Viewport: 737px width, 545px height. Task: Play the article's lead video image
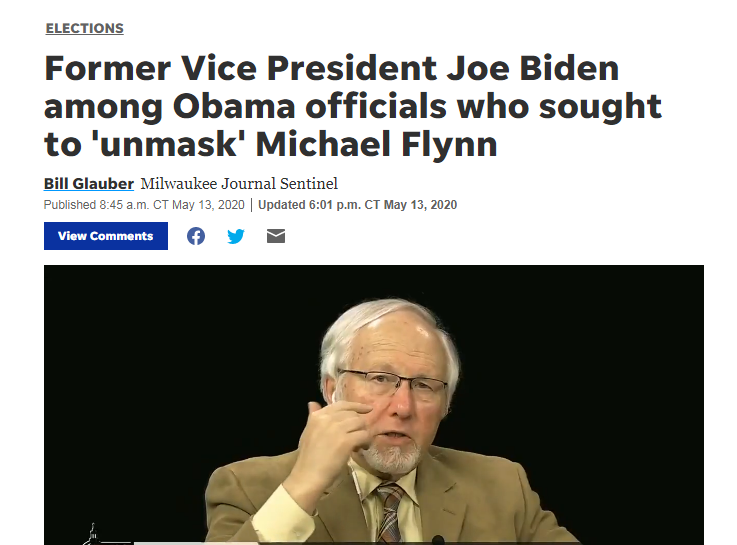coord(374,405)
